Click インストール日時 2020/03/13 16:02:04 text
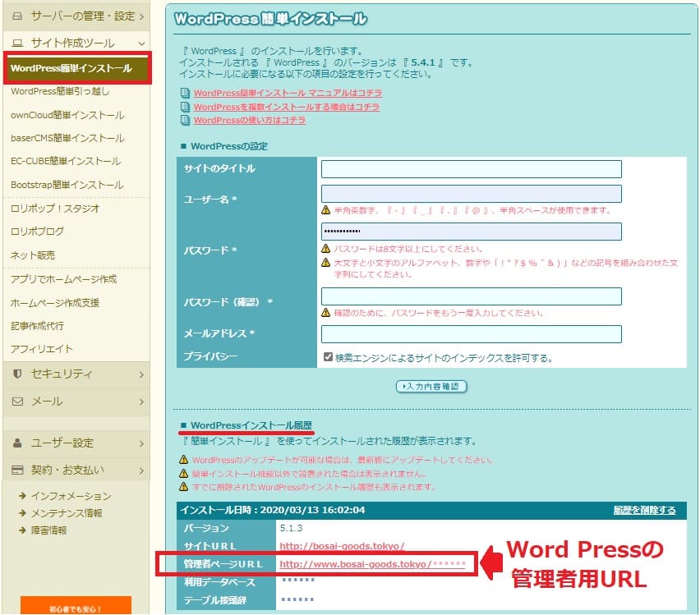700x615 pixels. tap(273, 510)
